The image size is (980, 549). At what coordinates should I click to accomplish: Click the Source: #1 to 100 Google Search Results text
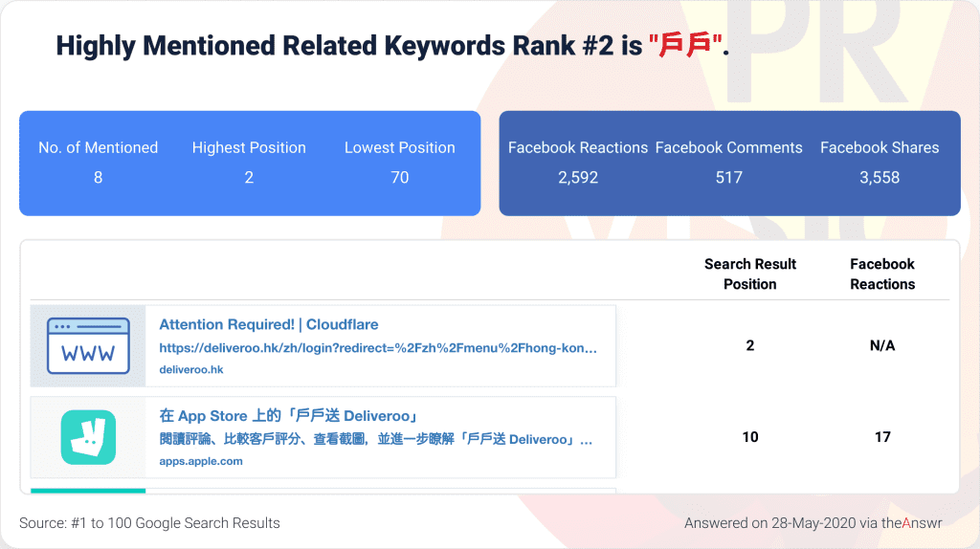tap(149, 523)
